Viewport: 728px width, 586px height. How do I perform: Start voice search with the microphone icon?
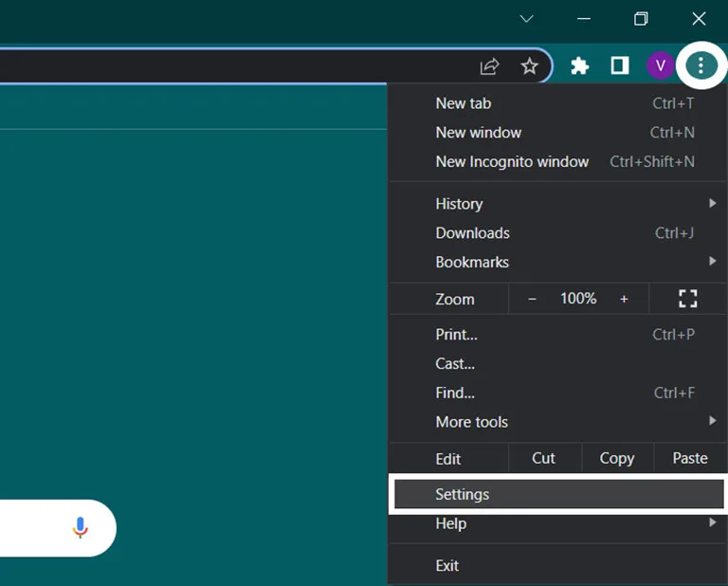(80, 527)
